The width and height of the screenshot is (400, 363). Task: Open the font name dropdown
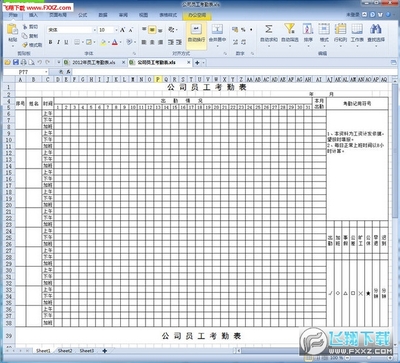(94, 30)
